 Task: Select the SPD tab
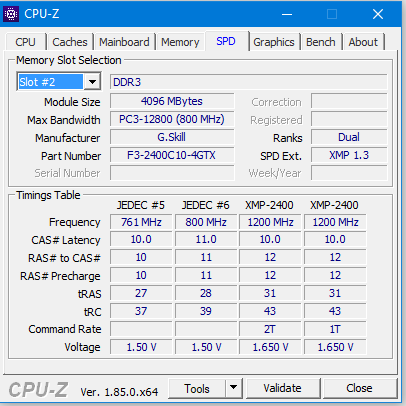point(226,41)
